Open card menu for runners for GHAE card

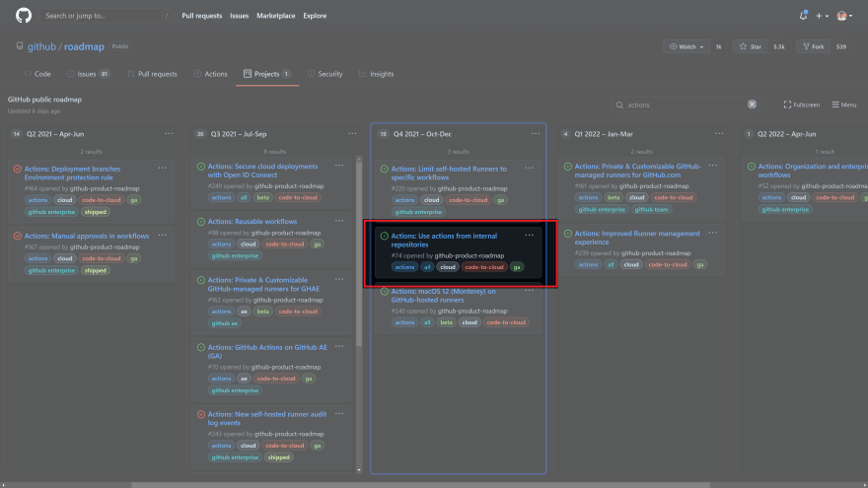tap(339, 279)
